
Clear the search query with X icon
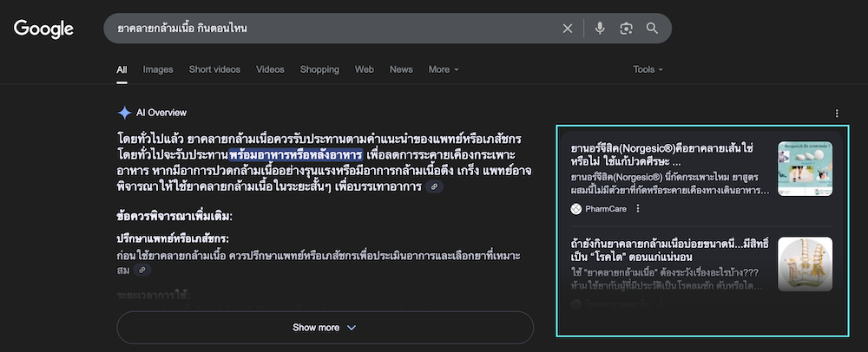click(x=568, y=29)
